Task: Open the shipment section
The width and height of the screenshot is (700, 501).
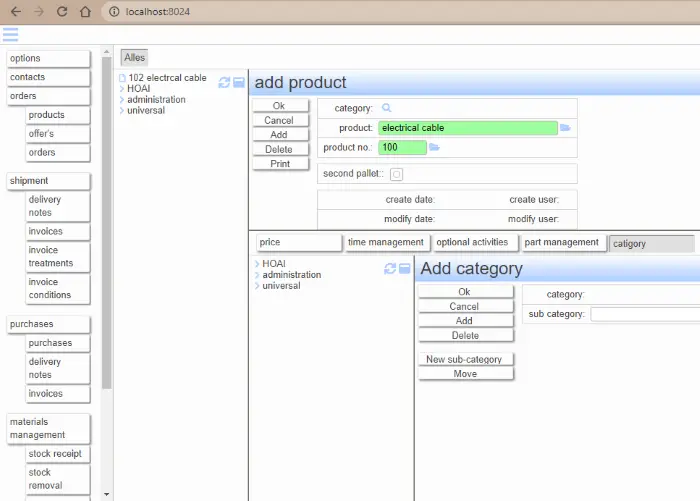Action: coord(49,181)
